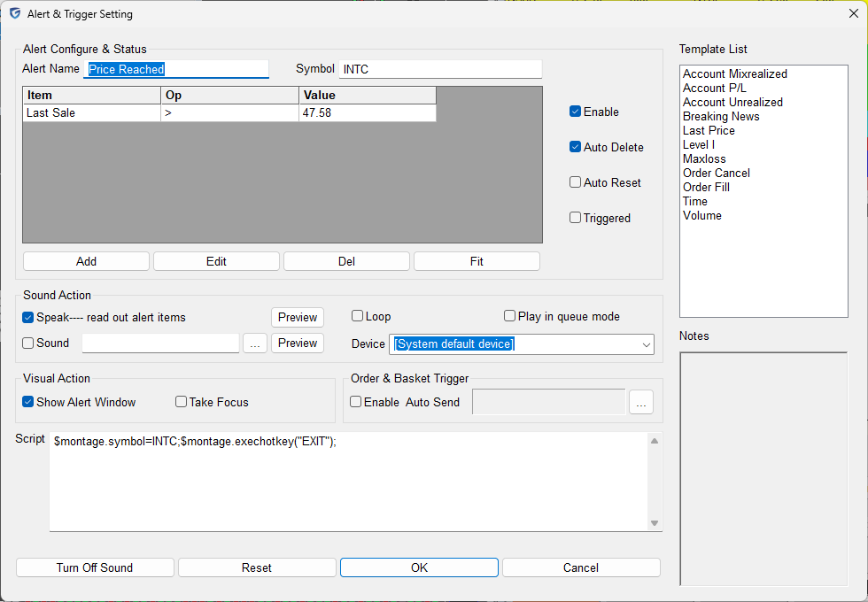
Task: Select the Last Sale row in the table
Action: 91,113
